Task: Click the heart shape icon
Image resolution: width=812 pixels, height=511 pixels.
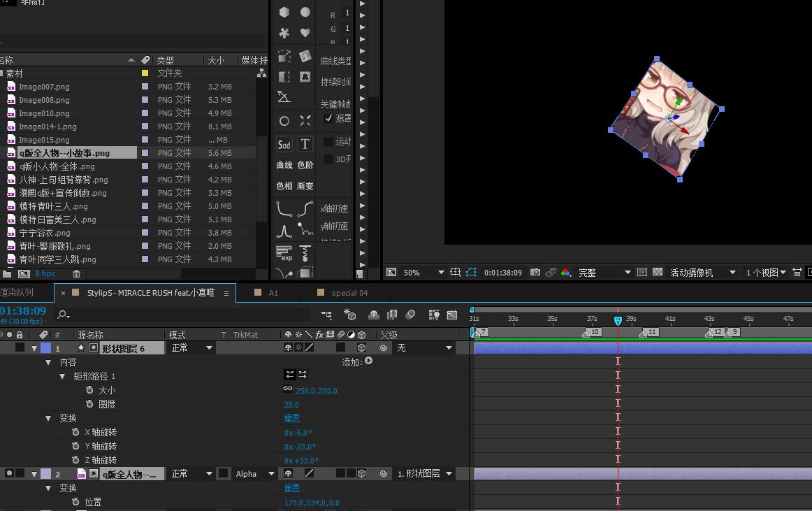Action: click(x=305, y=33)
